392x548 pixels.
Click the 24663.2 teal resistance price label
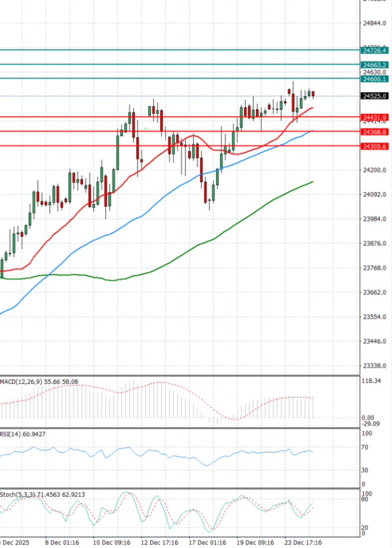(375, 65)
